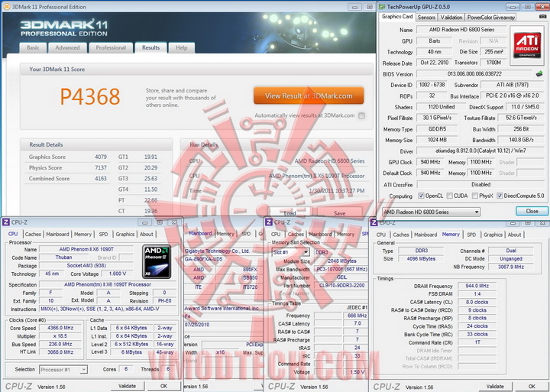Select the highlighted Memory tab in rightmost CPU-Z
Image resolution: width=550 pixels, height=392 pixels.
pyautogui.click(x=451, y=234)
